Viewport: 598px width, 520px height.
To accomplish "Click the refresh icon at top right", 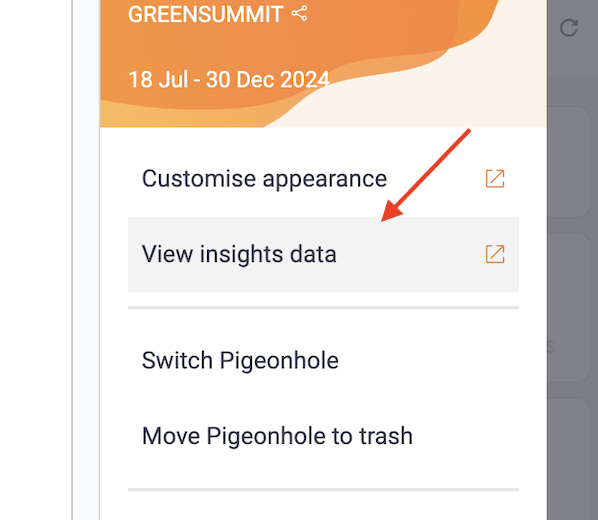I will 569,28.
